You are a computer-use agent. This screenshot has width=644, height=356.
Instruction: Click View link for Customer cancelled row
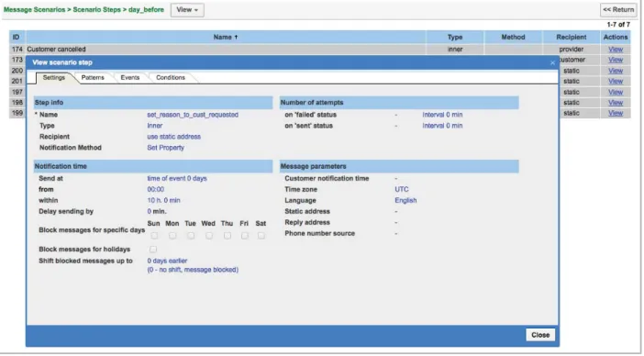coord(616,50)
